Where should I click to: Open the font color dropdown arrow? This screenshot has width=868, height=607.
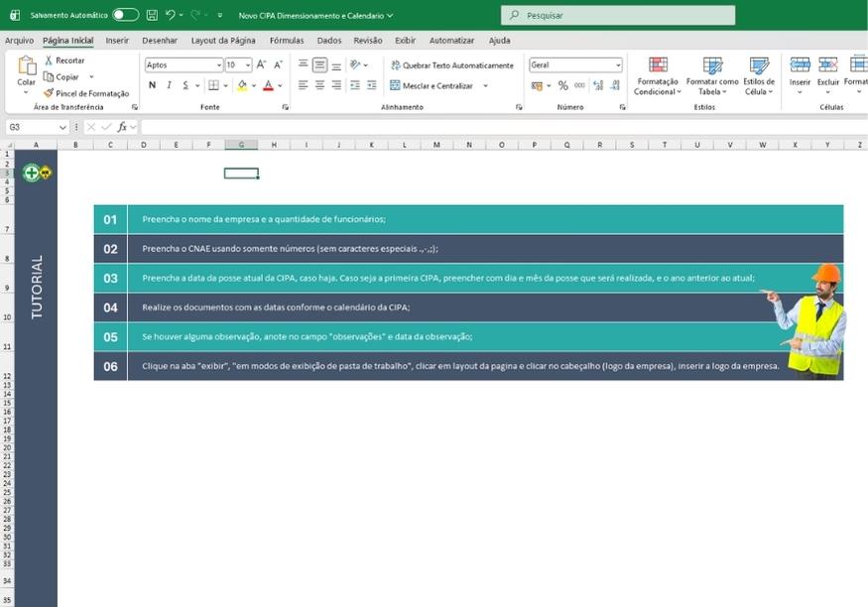tap(280, 85)
